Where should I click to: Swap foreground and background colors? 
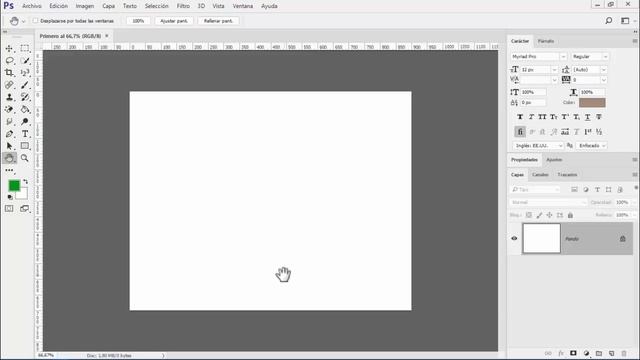(26, 182)
